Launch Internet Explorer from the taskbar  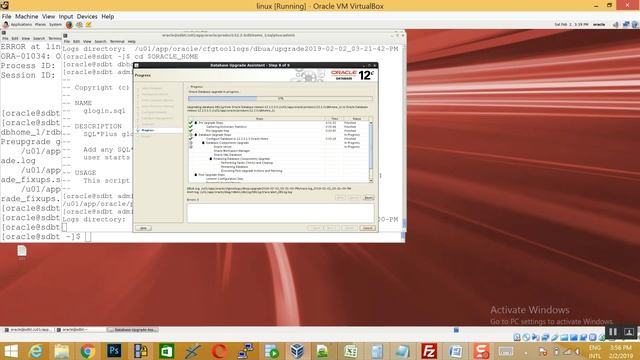[x=36, y=351]
